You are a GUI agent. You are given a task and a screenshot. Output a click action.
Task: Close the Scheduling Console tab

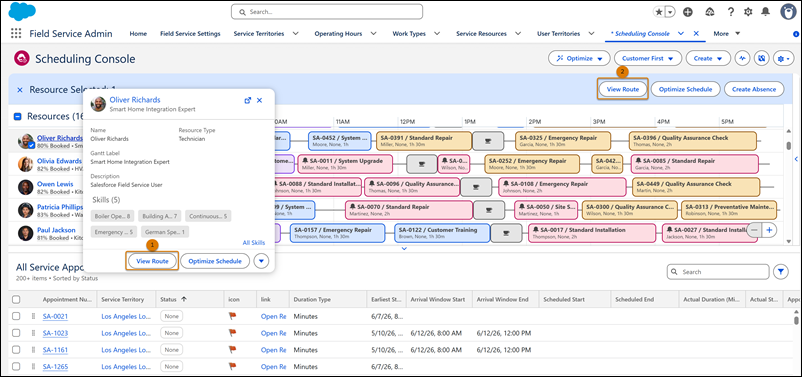(696, 33)
